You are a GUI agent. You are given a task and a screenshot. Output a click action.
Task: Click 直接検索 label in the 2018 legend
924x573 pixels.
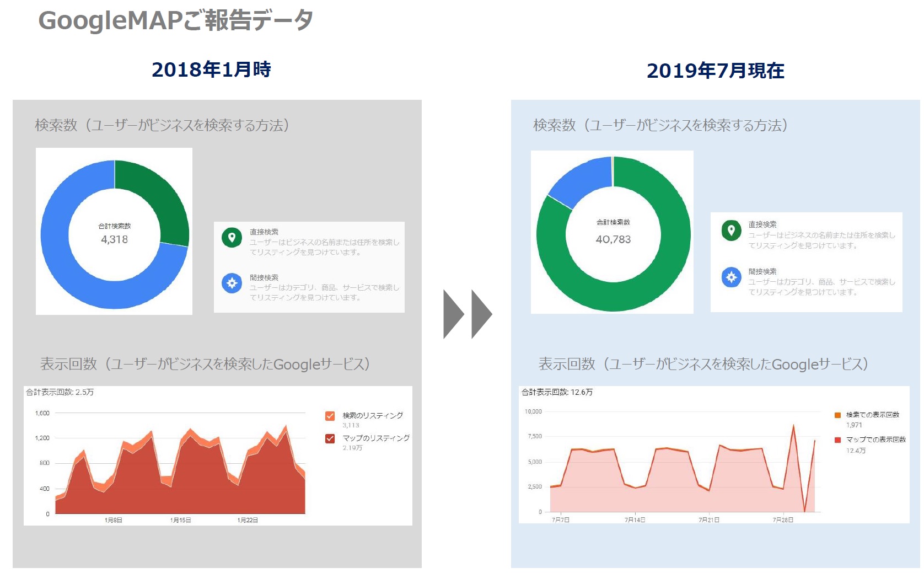(264, 232)
